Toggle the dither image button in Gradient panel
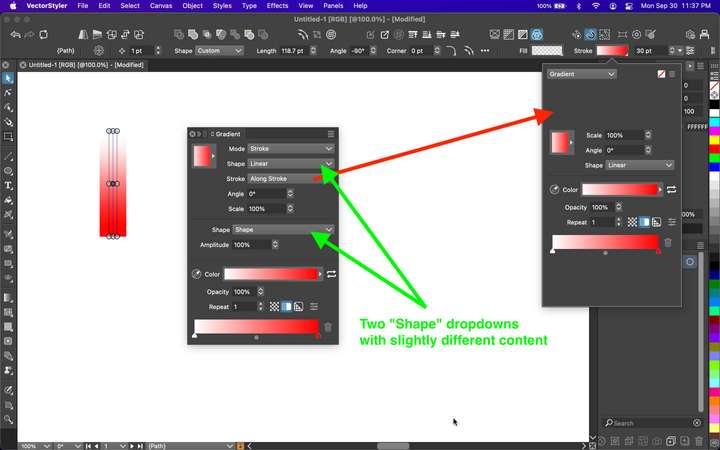The width and height of the screenshot is (720, 450). (298, 306)
